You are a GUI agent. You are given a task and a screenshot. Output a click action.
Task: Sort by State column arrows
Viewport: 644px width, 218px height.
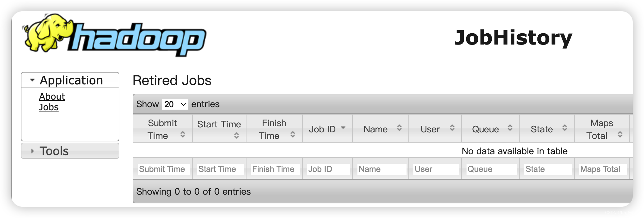point(565,128)
